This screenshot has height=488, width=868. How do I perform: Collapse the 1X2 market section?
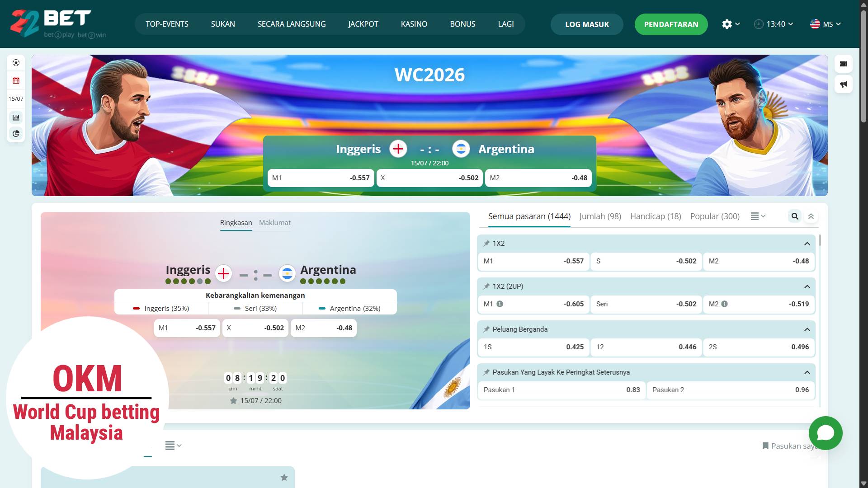pos(807,243)
